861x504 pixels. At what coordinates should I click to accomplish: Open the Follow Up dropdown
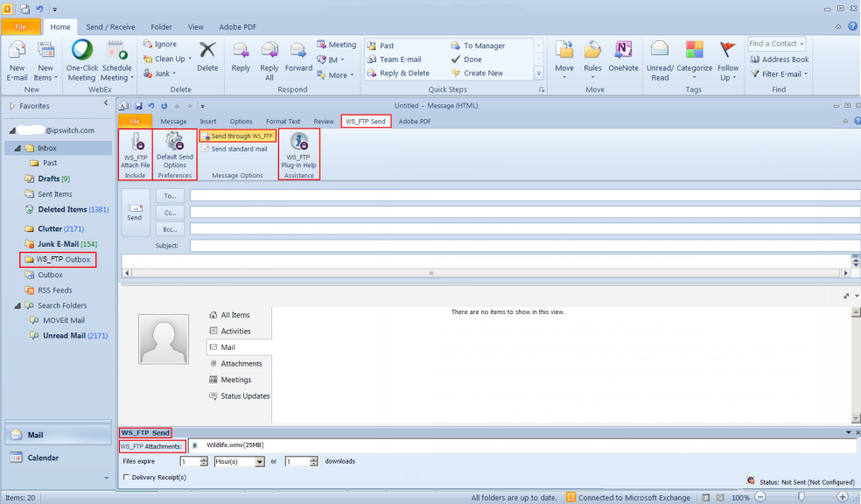coord(735,78)
